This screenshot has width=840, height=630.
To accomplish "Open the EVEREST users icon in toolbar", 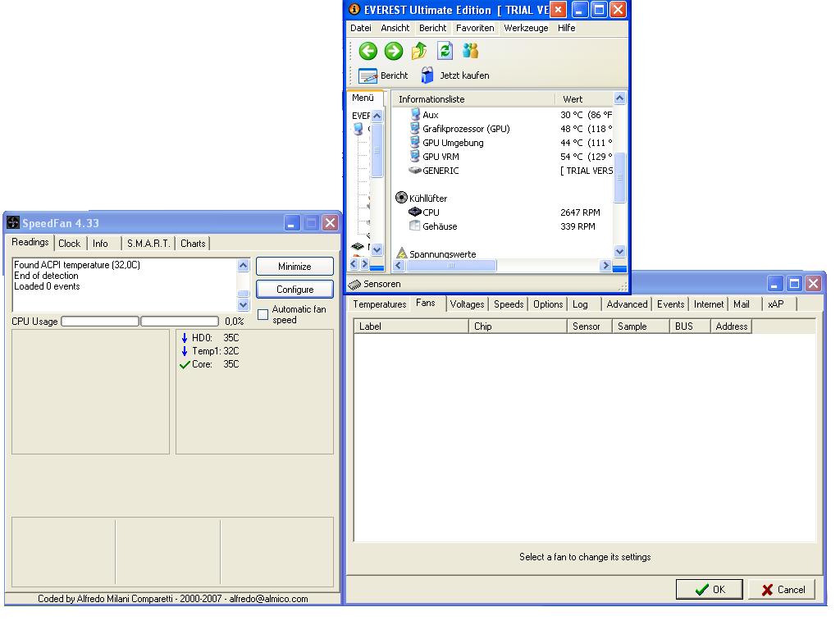I will pyautogui.click(x=470, y=51).
